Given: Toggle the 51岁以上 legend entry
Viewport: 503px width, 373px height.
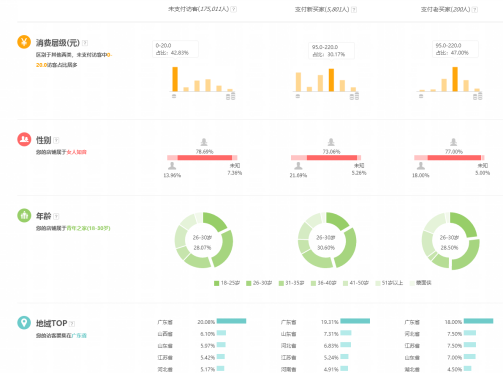Looking at the screenshot, I should tap(389, 283).
